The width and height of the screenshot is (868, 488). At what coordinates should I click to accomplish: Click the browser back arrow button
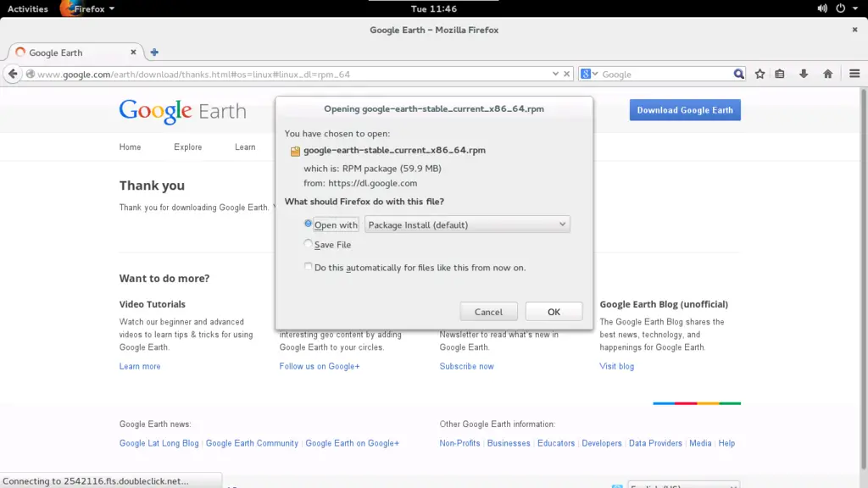click(13, 75)
